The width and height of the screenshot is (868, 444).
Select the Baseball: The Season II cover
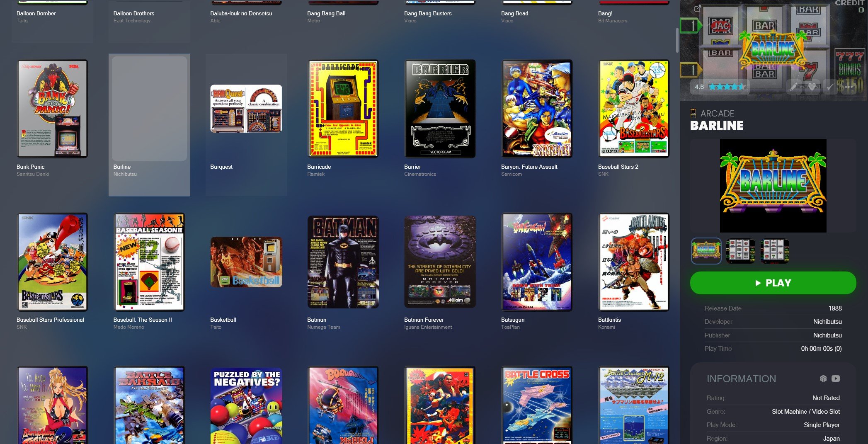pos(149,262)
